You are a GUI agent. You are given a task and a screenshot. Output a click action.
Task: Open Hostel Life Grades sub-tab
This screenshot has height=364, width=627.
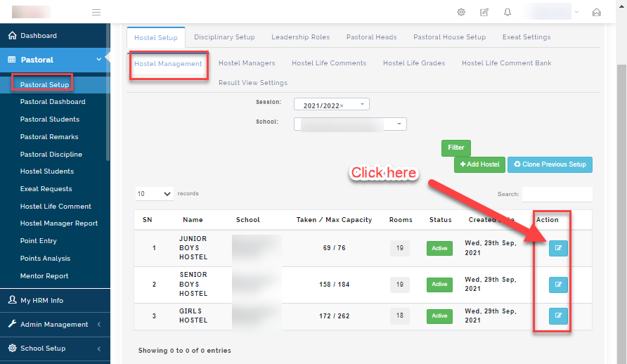click(414, 63)
